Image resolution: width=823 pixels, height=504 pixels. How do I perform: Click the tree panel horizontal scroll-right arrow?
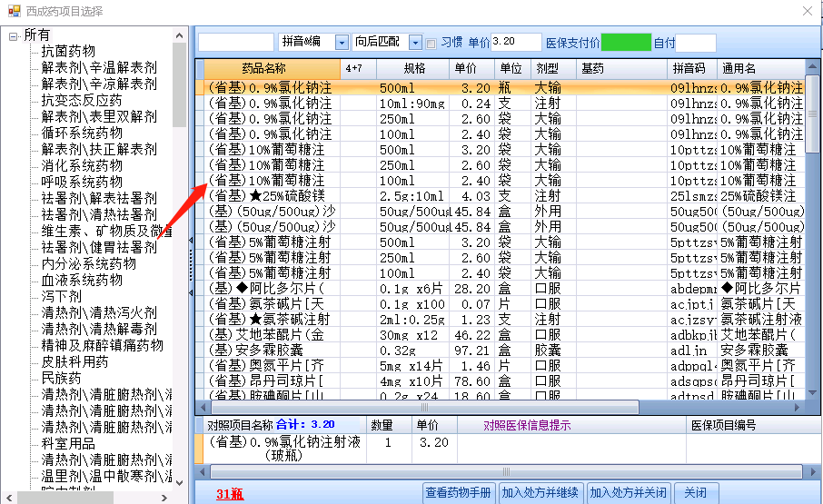tap(164, 497)
